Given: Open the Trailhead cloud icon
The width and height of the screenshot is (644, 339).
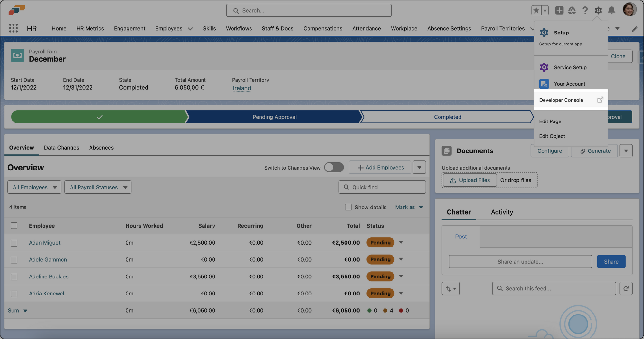Looking at the screenshot, I should pos(572,10).
